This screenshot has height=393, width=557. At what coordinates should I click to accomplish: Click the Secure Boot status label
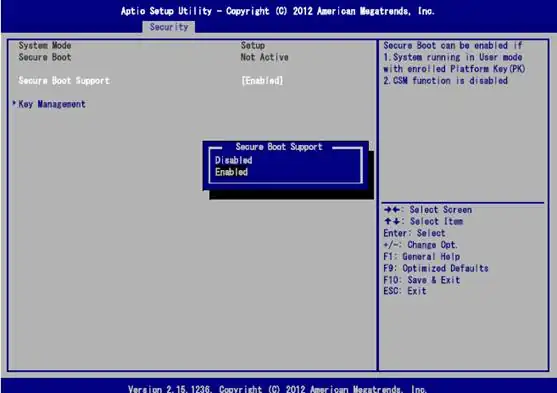[x=45, y=57]
